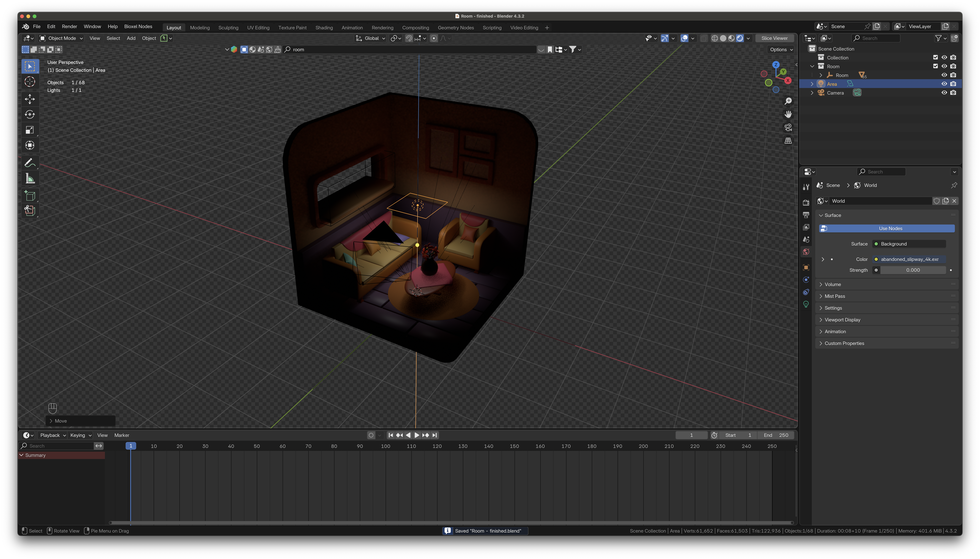The height and width of the screenshot is (559, 980).
Task: Switch viewport to Wireframe shading
Action: (715, 38)
